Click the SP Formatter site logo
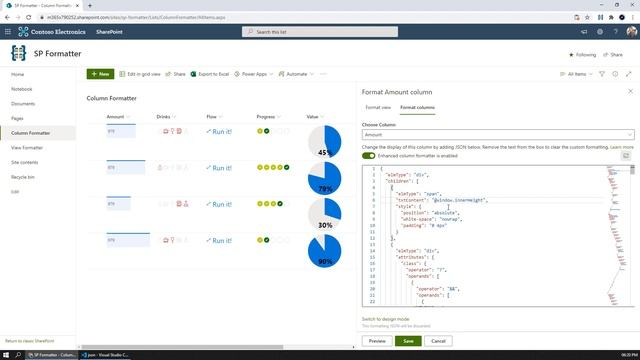 tap(18, 53)
